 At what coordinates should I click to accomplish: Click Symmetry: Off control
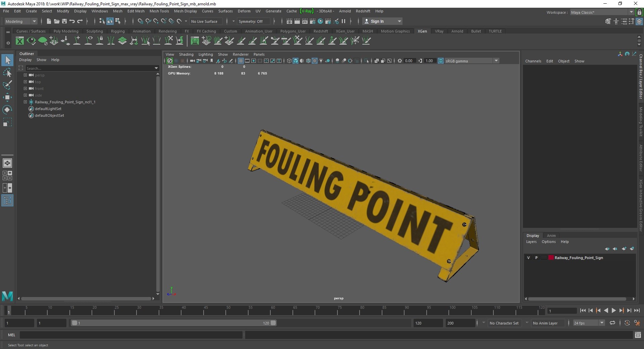coord(253,21)
